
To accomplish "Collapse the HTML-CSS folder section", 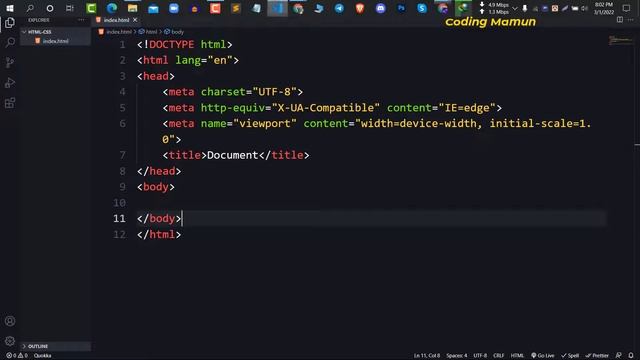I will click(56, 32).
